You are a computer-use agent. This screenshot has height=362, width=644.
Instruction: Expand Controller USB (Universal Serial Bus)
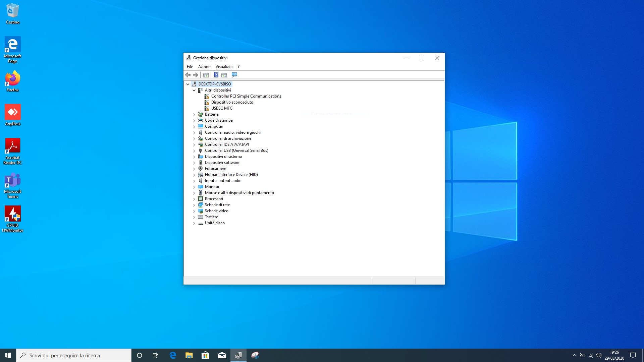click(194, 150)
